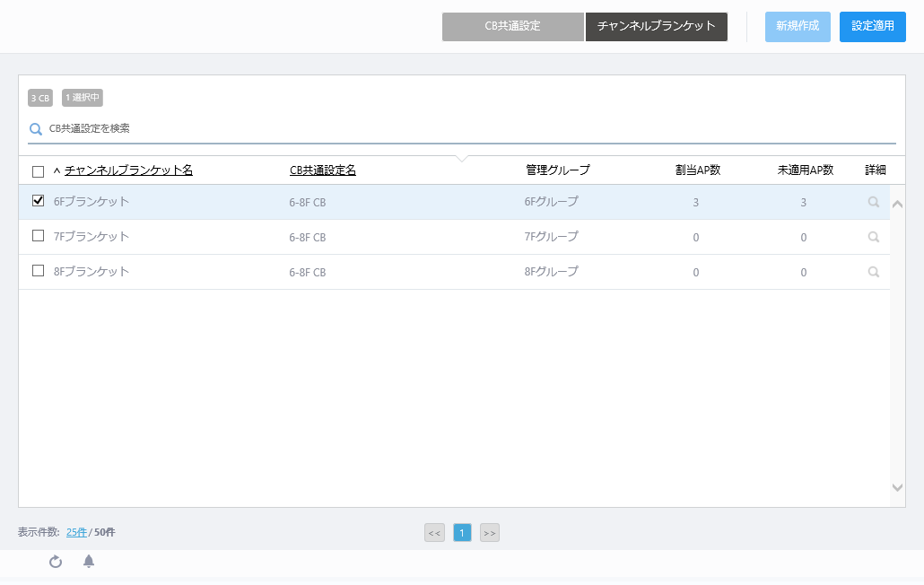
Task: Select the 6Fブランケット name cell
Action: (x=92, y=202)
